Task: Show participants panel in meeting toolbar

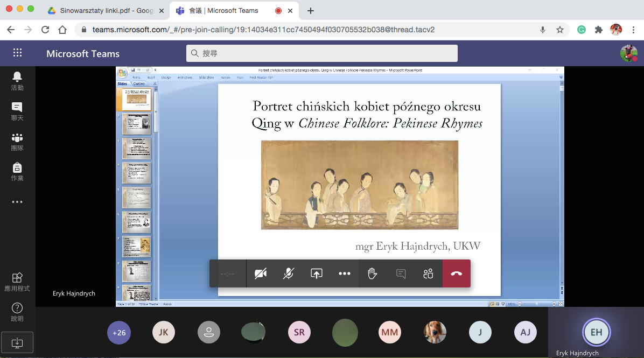Action: (428, 273)
